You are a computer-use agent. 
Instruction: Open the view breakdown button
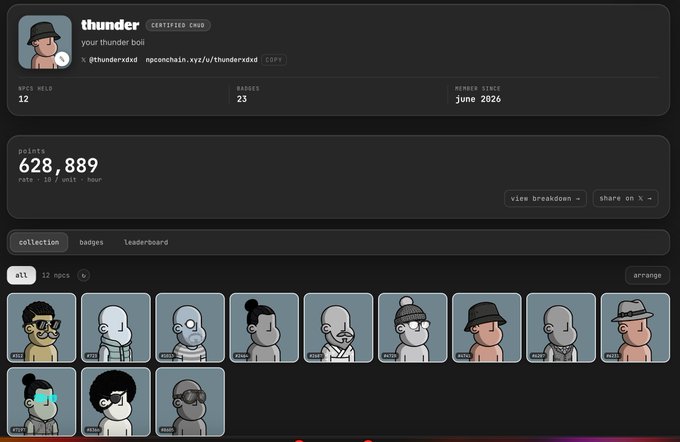click(x=545, y=198)
